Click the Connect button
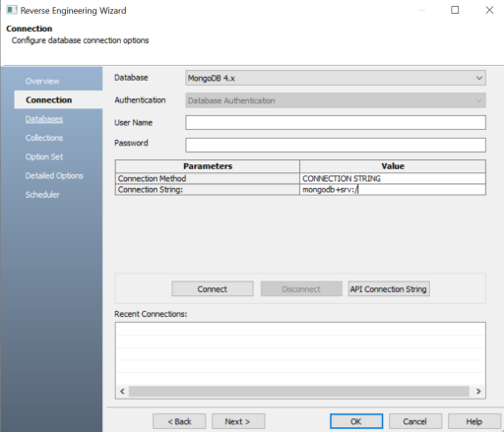 click(213, 289)
